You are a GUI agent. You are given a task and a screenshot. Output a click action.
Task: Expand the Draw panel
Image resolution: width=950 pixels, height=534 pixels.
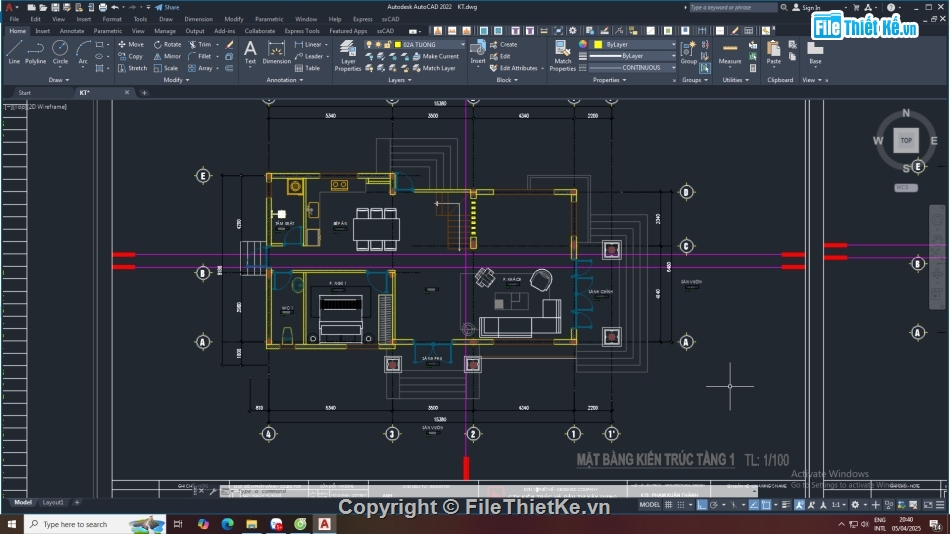pos(59,80)
